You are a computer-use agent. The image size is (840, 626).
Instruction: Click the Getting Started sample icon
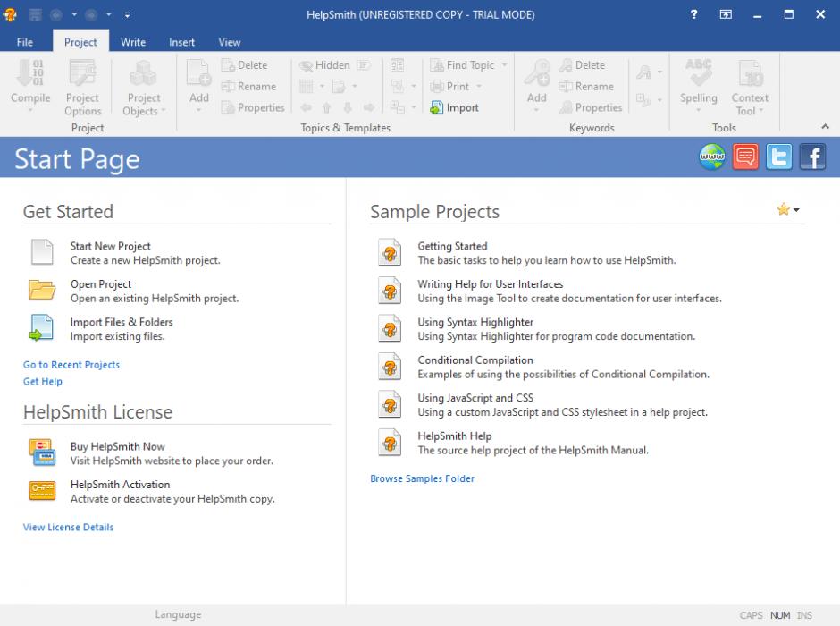coord(390,252)
